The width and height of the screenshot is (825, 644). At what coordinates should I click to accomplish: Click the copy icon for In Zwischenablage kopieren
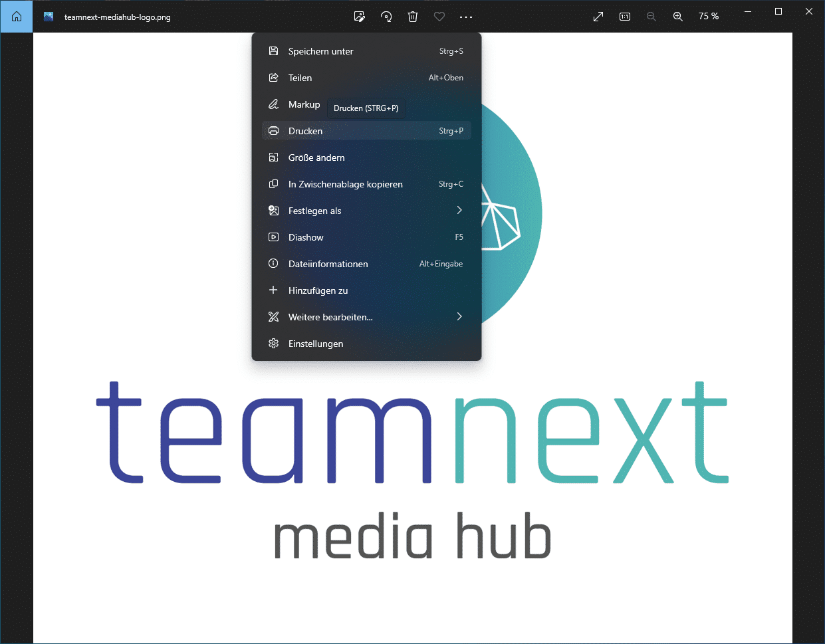273,184
